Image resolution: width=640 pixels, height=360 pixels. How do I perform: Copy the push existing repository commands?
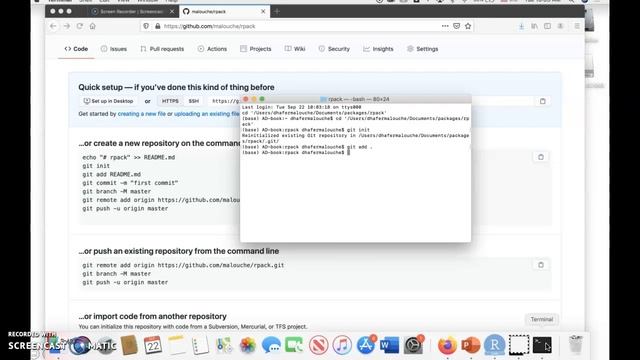point(541,265)
